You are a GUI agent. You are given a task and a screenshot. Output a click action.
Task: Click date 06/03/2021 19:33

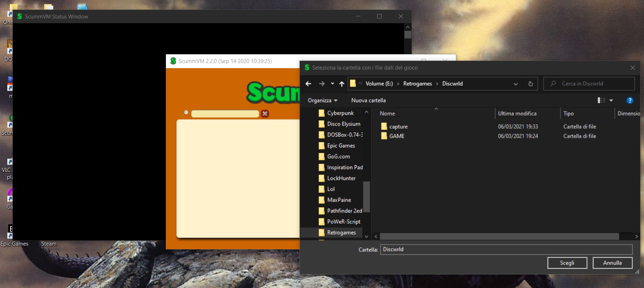(x=518, y=126)
